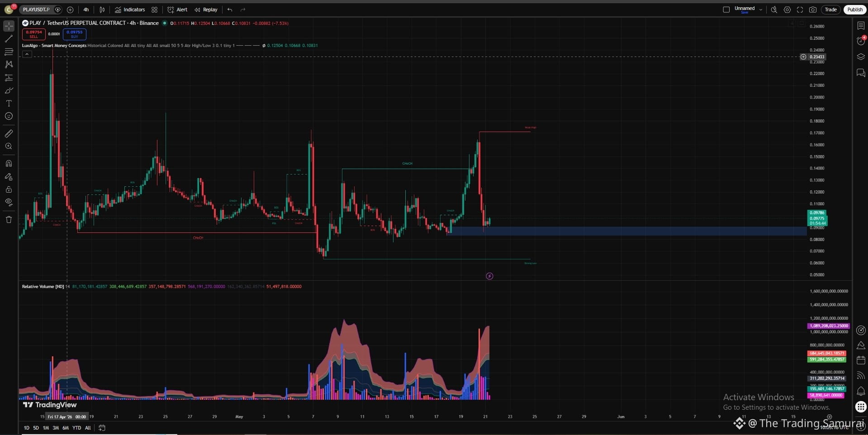Click the blue demand zone rectangle
Screen dimensions: 868x435
[626, 231]
